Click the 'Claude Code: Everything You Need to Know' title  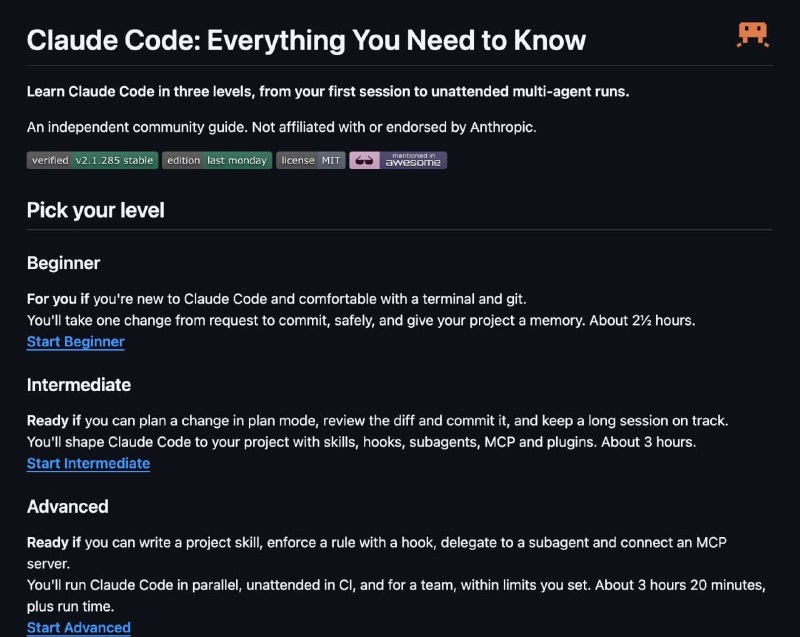(x=306, y=40)
